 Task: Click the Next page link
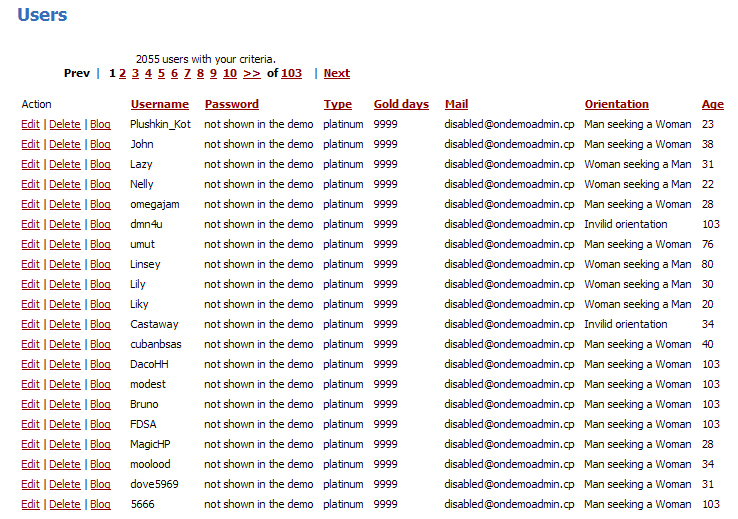pos(337,73)
